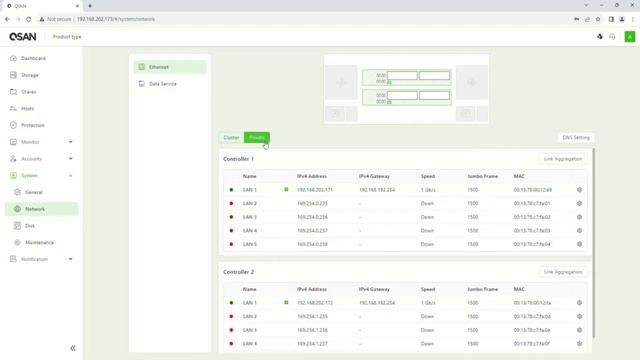Select the Ethernet panel tab
Viewport: 640px width, 360px height.
pos(170,67)
